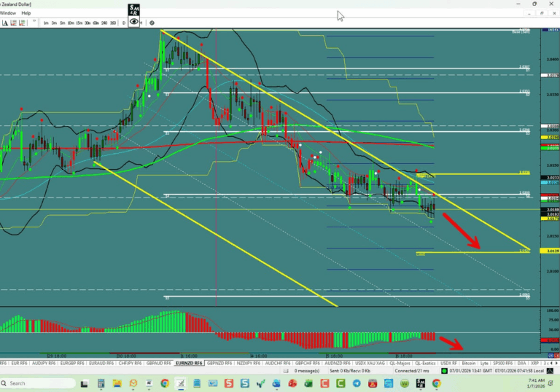Switch to the GBPNZD RF6 tab
Image resolution: width=560 pixels, height=392 pixels.
point(219,363)
